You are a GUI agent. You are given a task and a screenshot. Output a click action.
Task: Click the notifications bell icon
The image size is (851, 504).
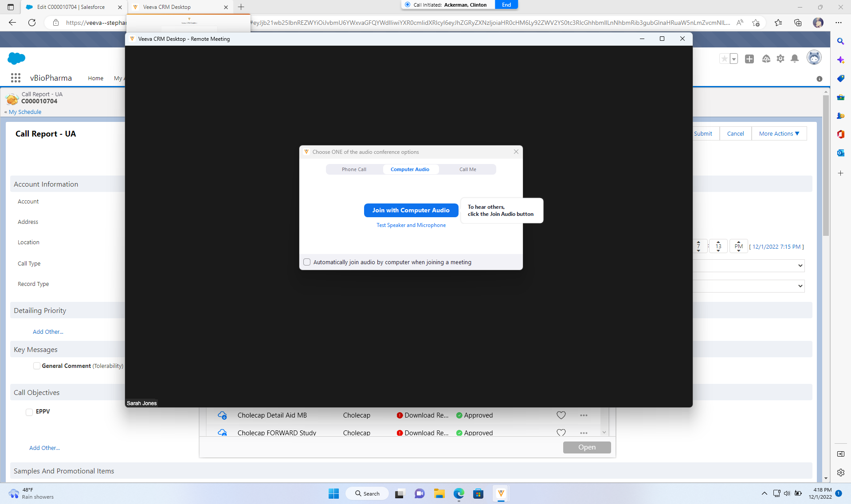click(x=795, y=59)
